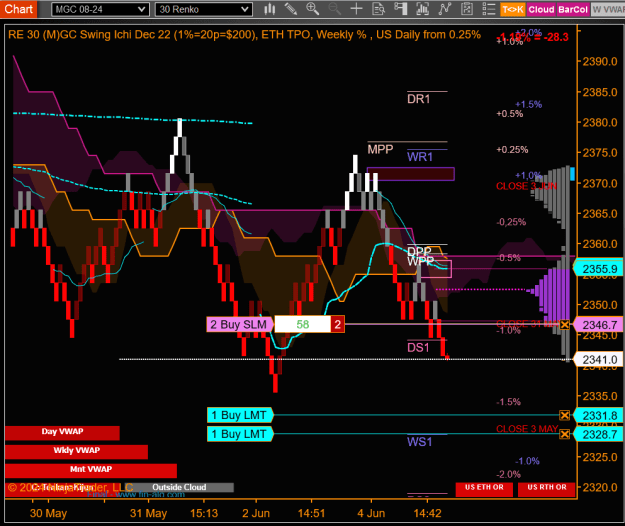Viewport: 625px width, 526px height.
Task: Select the crosshair cursor icon
Action: (356, 9)
